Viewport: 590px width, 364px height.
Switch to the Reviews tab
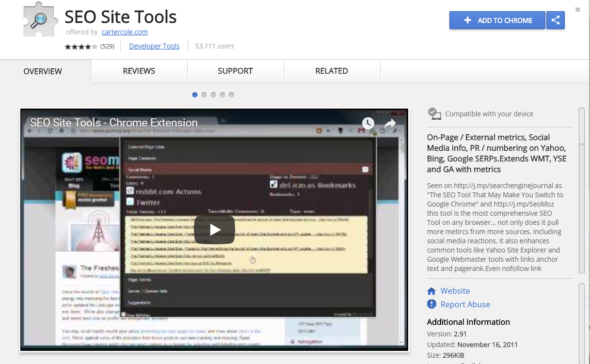pos(139,71)
